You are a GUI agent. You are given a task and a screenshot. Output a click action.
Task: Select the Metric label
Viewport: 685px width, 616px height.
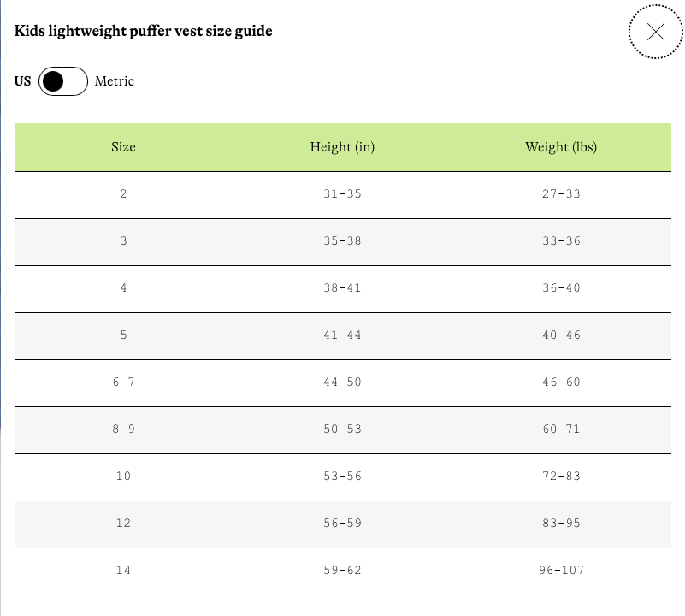click(x=115, y=81)
